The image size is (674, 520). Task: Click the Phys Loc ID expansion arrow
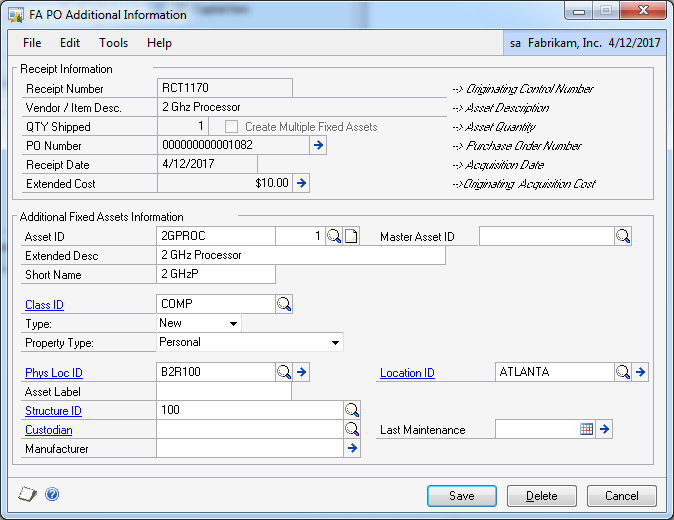click(x=301, y=372)
